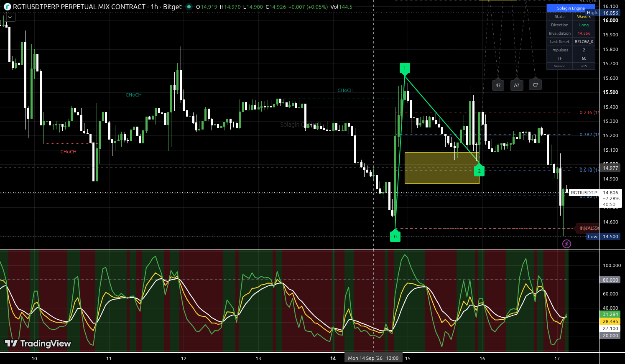625x364 pixels.
Task: Click the Direction value Long
Action: [584, 25]
